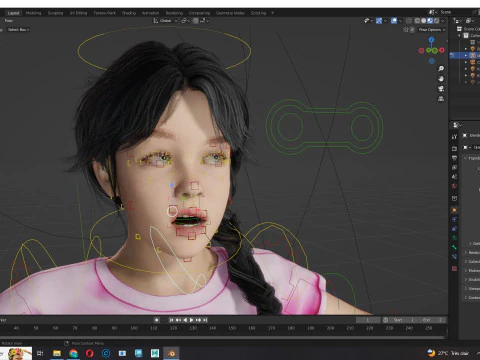Open the Render properties tab
Screen dimensions: 480x360
(x=454, y=148)
